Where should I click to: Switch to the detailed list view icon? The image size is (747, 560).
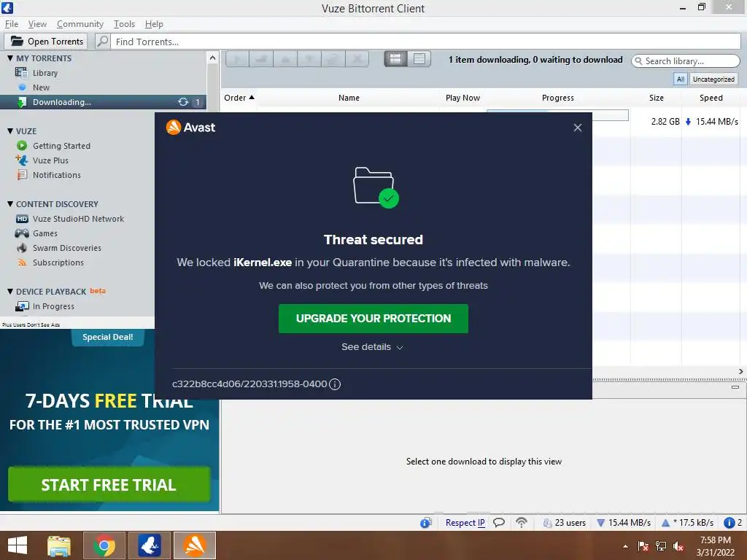click(x=419, y=59)
